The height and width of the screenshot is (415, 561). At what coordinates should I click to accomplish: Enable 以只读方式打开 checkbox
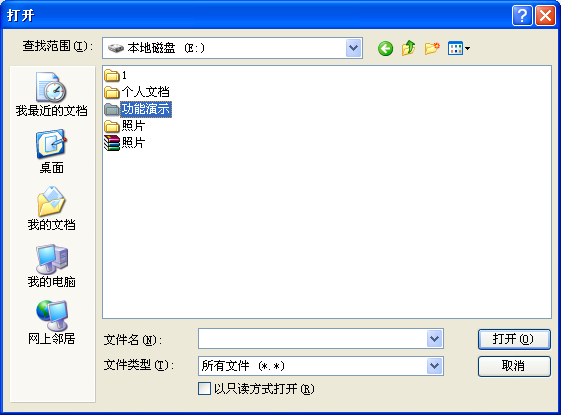pos(204,389)
